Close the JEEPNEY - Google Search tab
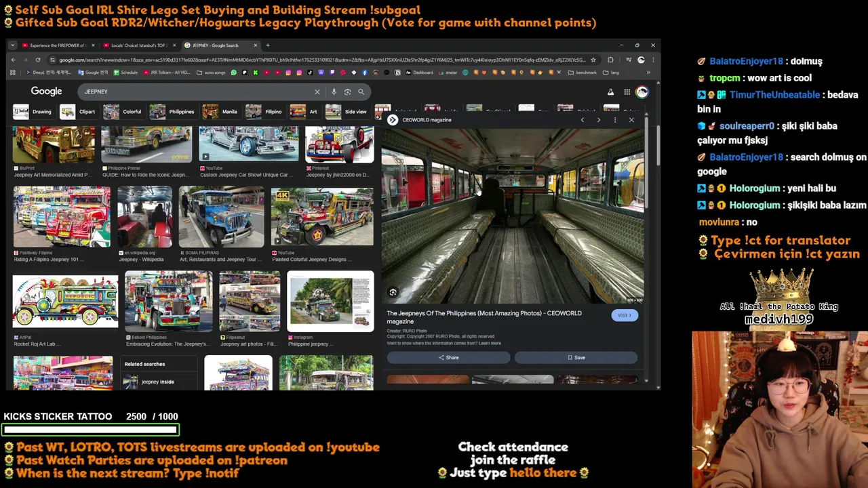The height and width of the screenshot is (488, 868). pyautogui.click(x=256, y=45)
